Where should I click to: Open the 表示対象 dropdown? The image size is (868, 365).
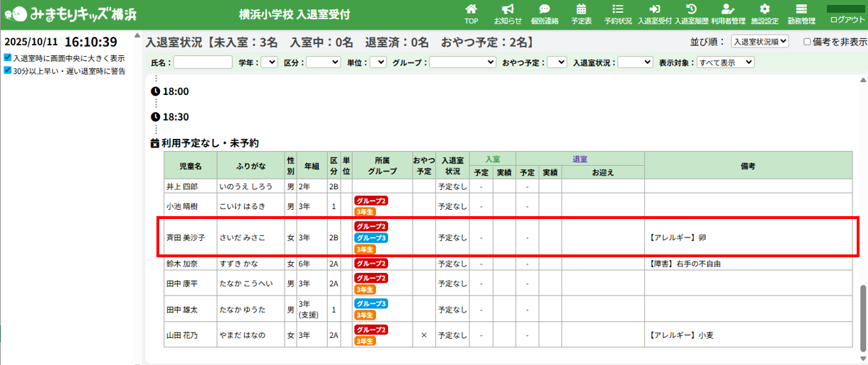(725, 62)
